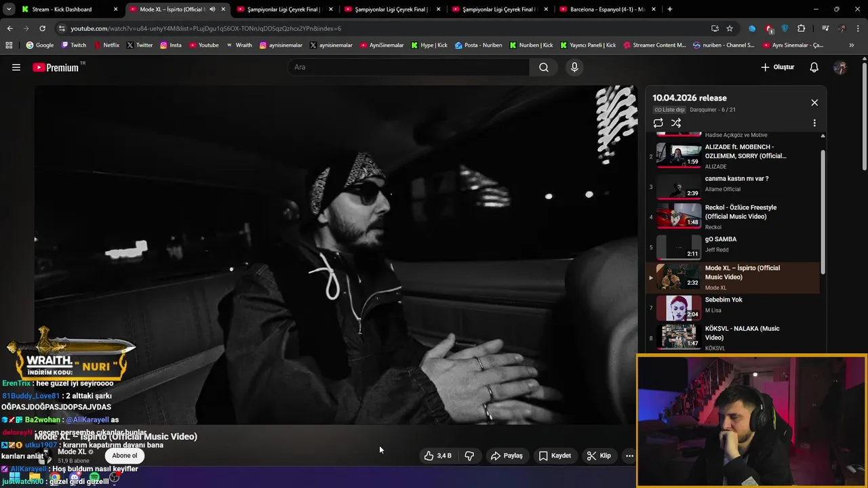
Task: Type in the Ara search field
Action: click(x=409, y=67)
